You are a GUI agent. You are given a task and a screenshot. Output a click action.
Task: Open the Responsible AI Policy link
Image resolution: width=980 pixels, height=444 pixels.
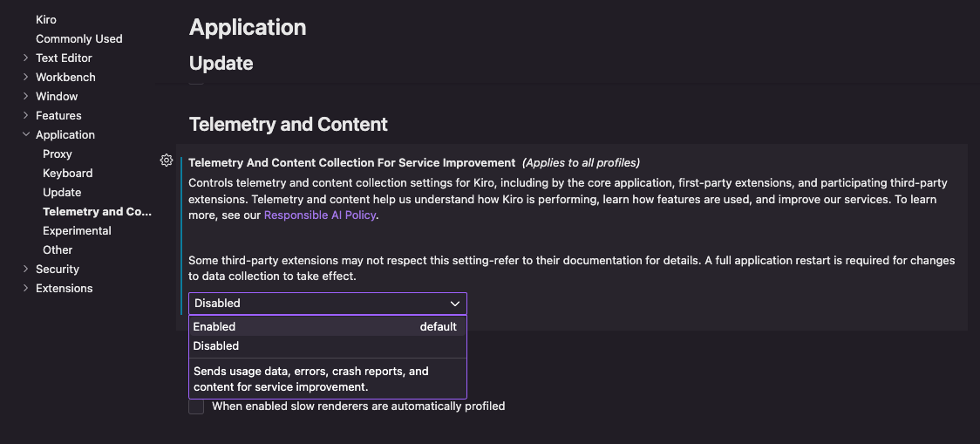tap(320, 215)
